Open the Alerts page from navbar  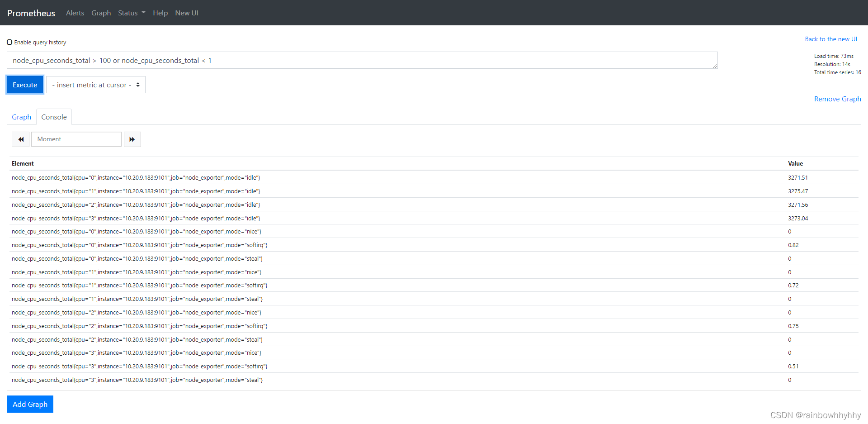pos(75,13)
